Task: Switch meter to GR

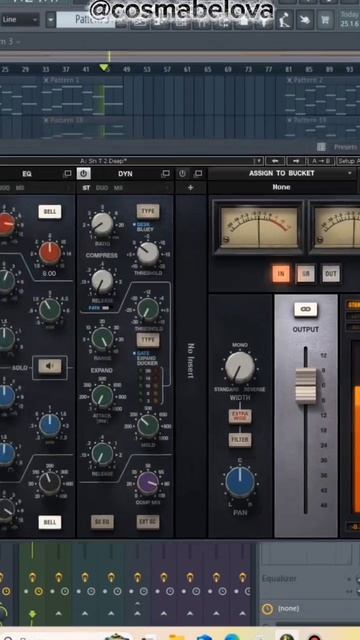Action: 306,274
